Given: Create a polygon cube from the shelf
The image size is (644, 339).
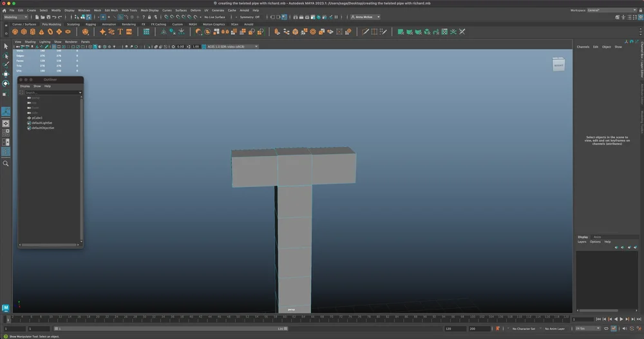Looking at the screenshot, I should coord(24,32).
